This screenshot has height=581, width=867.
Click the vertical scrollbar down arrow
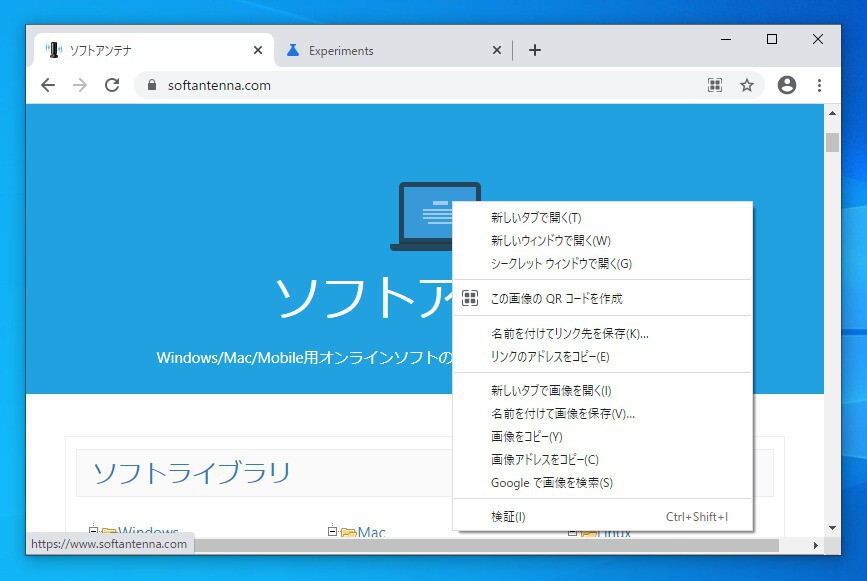[x=832, y=526]
